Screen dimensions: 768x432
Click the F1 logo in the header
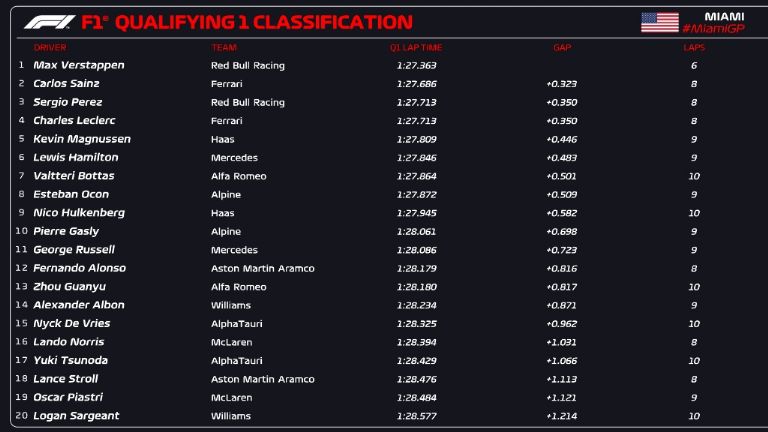click(49, 22)
